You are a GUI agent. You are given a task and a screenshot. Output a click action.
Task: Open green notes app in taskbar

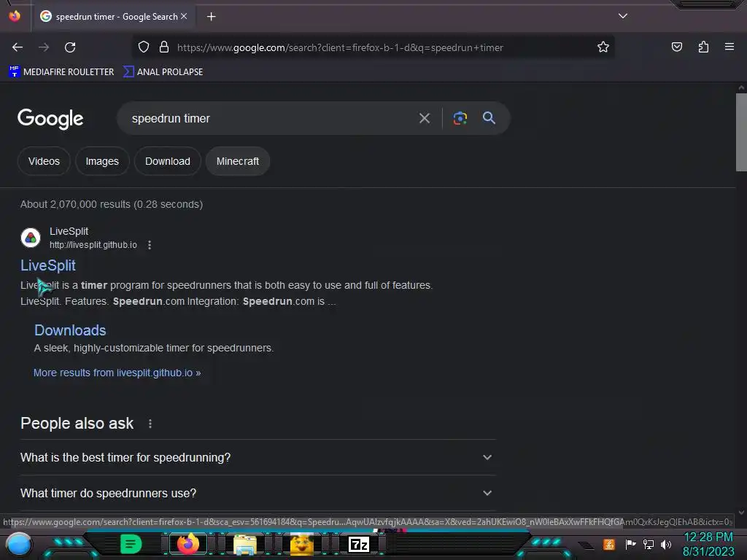pos(131,544)
